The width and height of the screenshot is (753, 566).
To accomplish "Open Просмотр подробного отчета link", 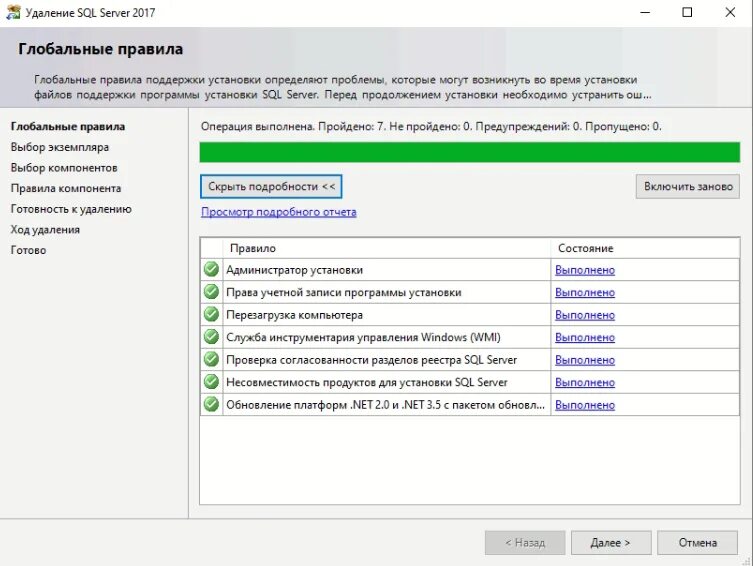I will (x=279, y=212).
